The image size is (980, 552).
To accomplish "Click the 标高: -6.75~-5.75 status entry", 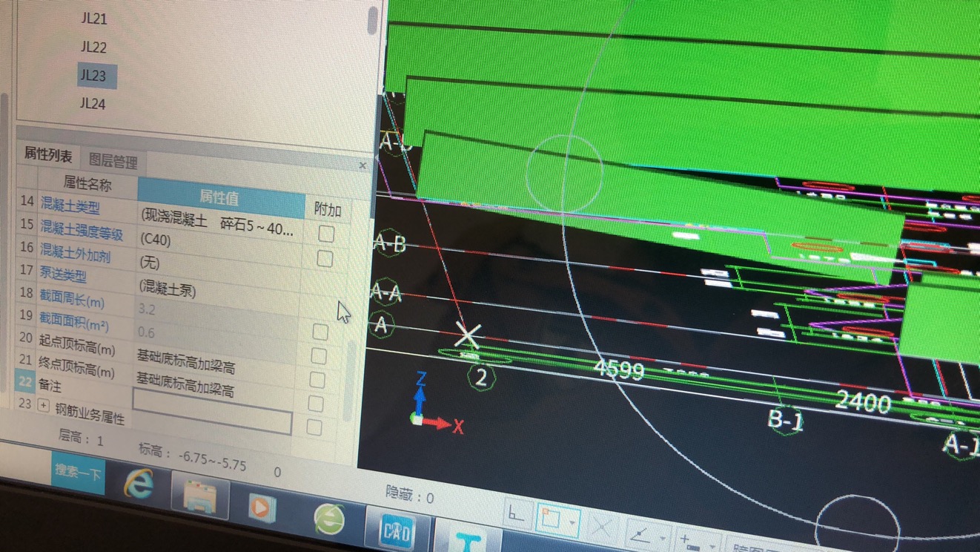I will click(x=193, y=456).
